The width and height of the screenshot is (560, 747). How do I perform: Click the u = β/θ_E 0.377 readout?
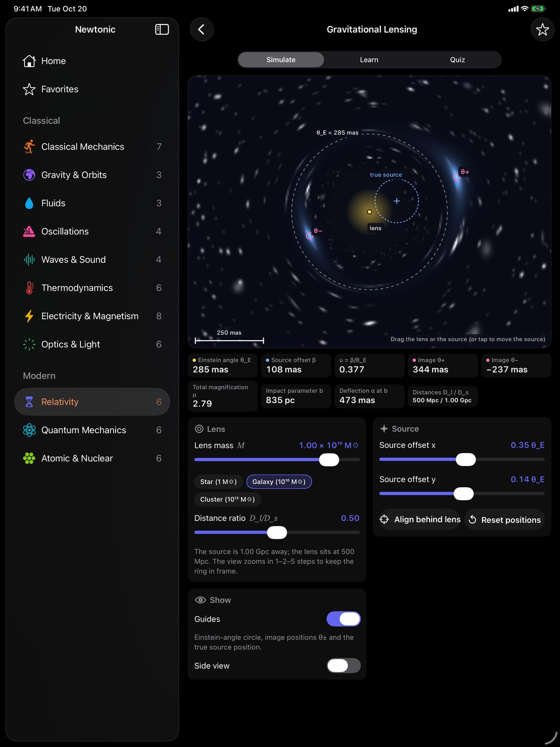[x=369, y=366]
